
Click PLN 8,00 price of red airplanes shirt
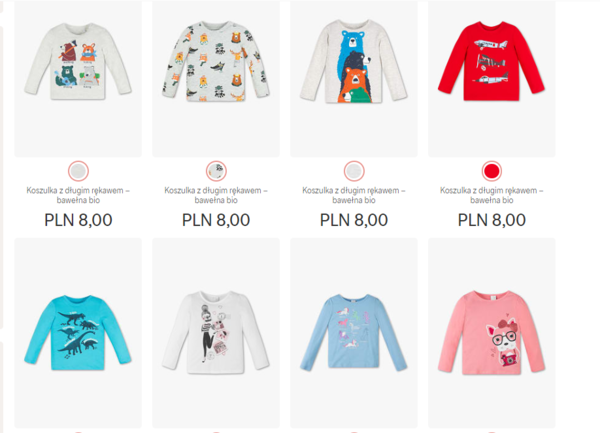pyautogui.click(x=492, y=220)
